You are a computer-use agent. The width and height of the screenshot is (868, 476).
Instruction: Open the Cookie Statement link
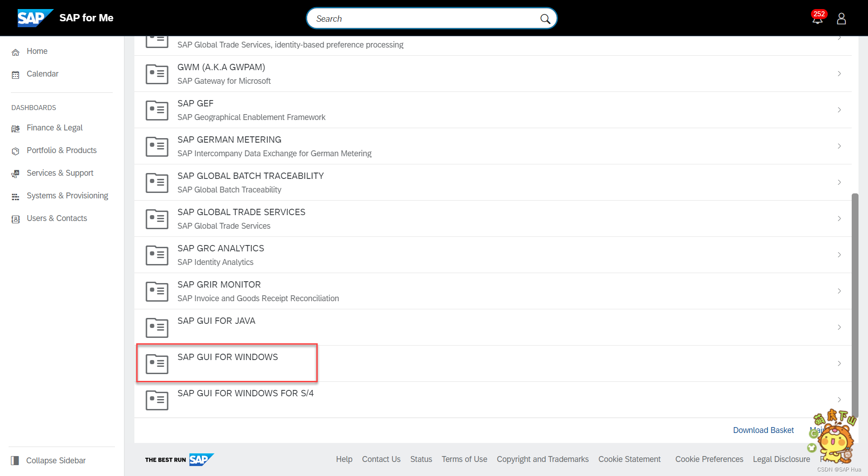630,459
